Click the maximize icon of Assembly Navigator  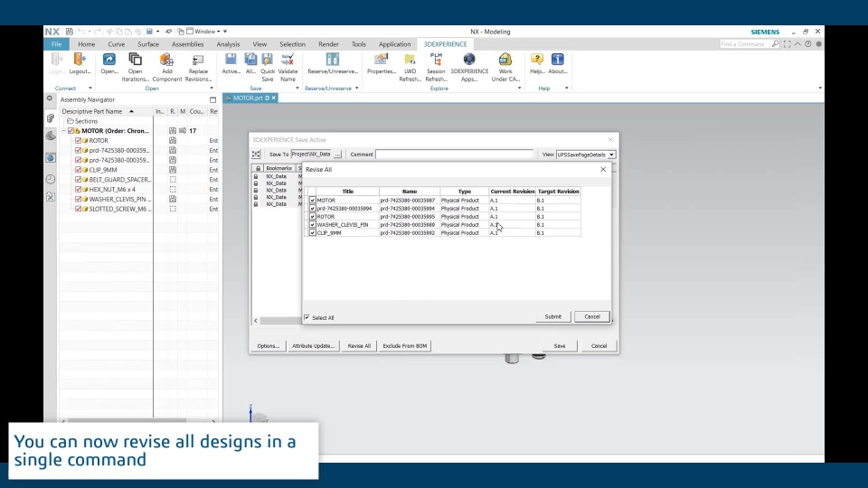pyautogui.click(x=213, y=99)
